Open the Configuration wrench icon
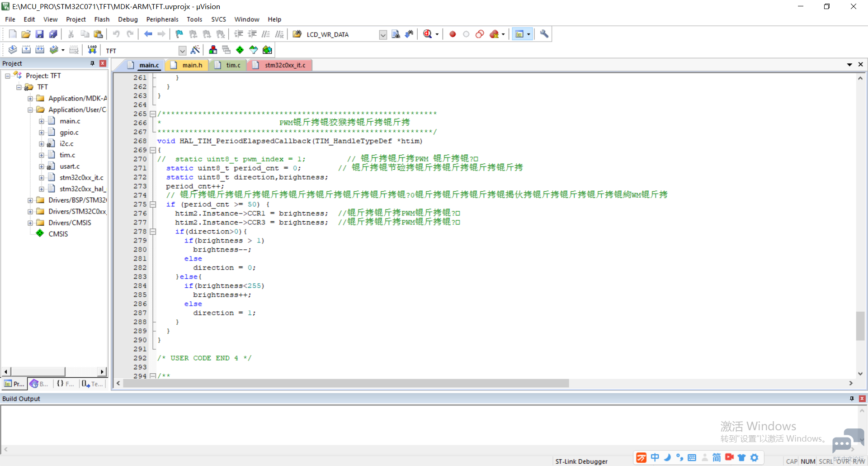The image size is (868, 466). 544,34
